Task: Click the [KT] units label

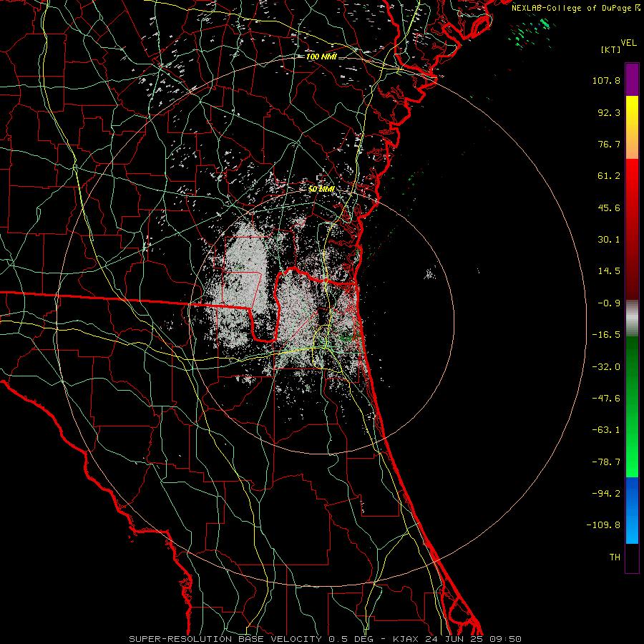Action: (x=610, y=49)
